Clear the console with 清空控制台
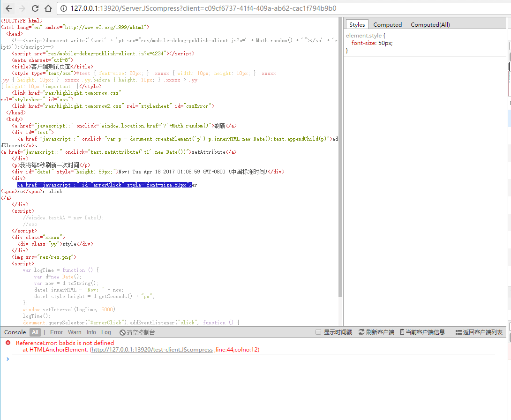The height and width of the screenshot is (420, 511). click(x=137, y=332)
